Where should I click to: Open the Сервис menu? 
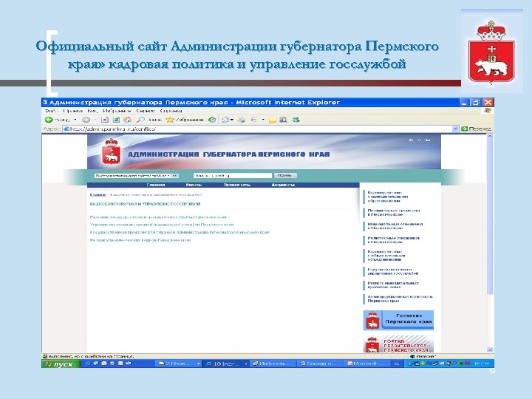(146, 111)
